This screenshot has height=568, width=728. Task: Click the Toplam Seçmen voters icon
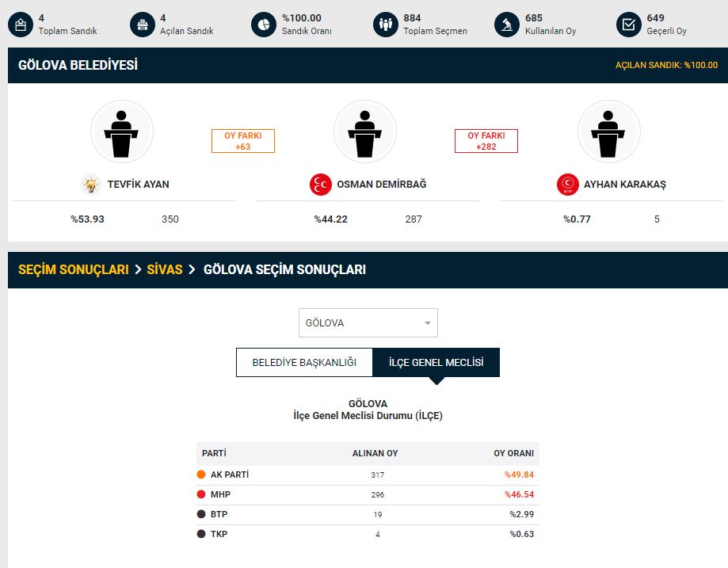coord(386,25)
